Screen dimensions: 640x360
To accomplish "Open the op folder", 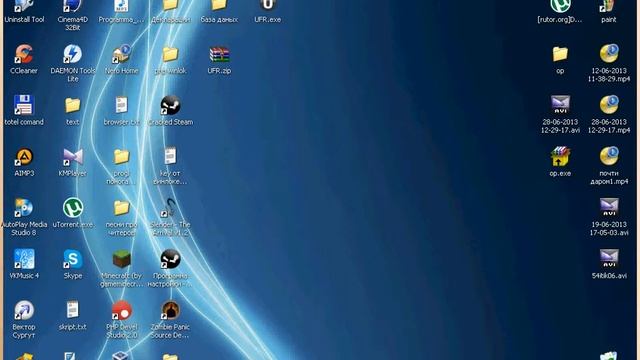I will point(560,54).
